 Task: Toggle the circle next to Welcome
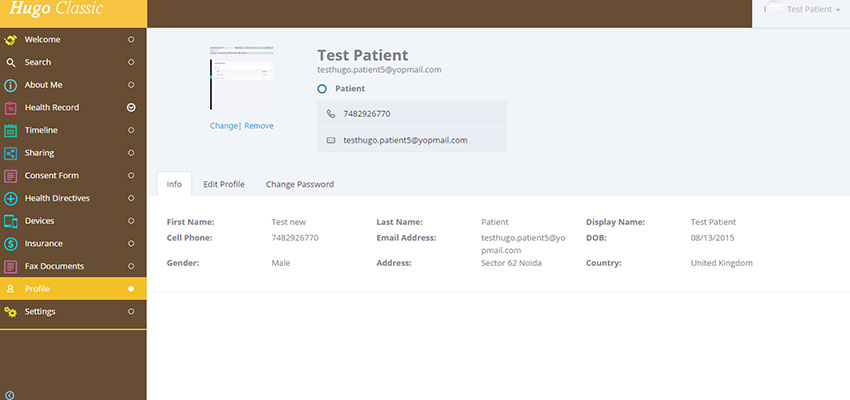[131, 40]
